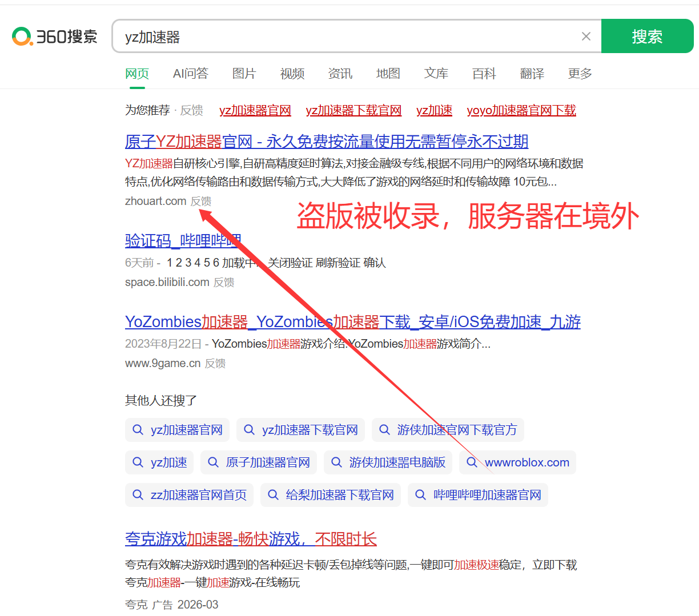
Task: Click 反馈 beside www.9game.cn
Action: (215, 363)
